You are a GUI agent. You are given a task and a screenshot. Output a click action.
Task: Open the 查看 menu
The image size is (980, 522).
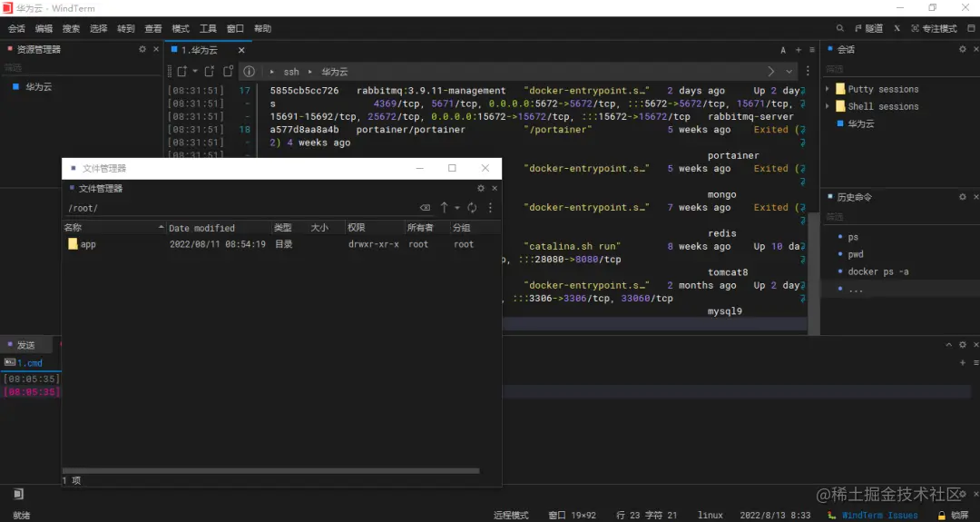point(153,28)
